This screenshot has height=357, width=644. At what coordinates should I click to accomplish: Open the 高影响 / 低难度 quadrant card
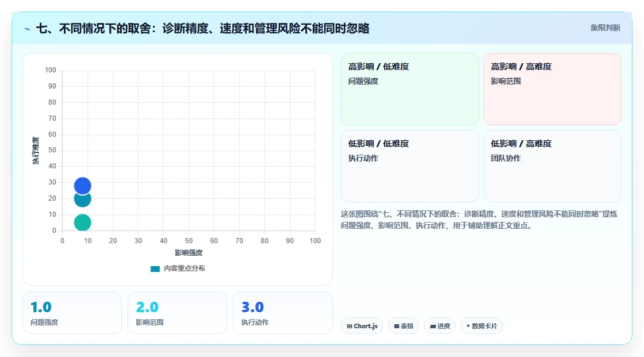[x=410, y=89]
